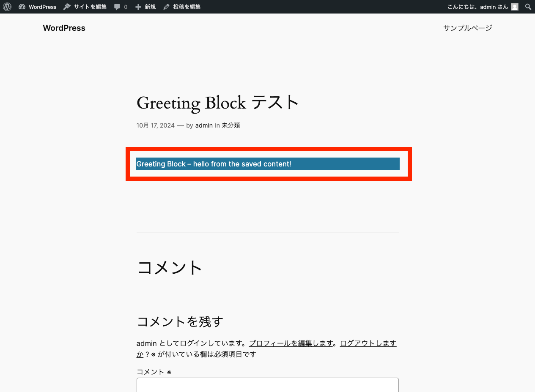This screenshot has width=535, height=392.
Task: Go to the WordPress site title link
Action: 64,28
